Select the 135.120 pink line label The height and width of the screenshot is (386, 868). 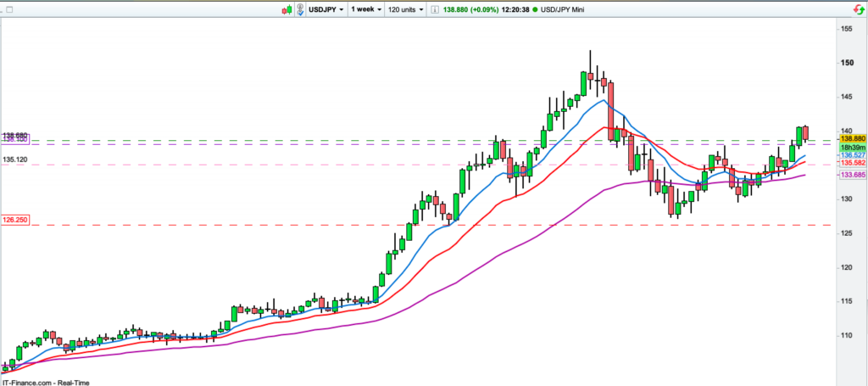(x=15, y=159)
